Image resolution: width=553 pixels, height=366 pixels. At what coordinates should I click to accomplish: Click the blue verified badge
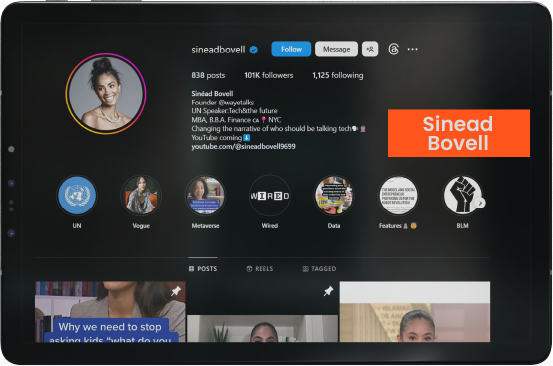pos(254,50)
